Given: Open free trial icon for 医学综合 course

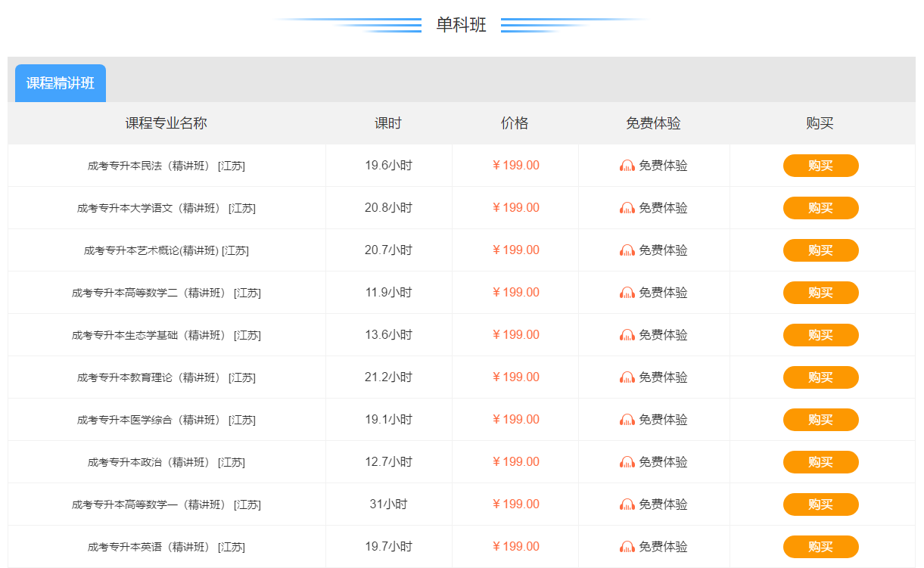Looking at the screenshot, I should tap(627, 419).
